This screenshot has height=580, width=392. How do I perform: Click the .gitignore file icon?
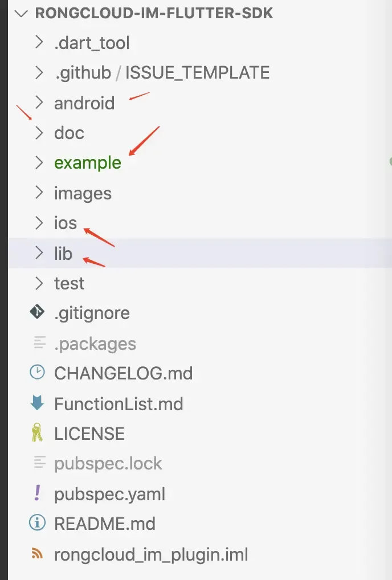click(x=37, y=313)
